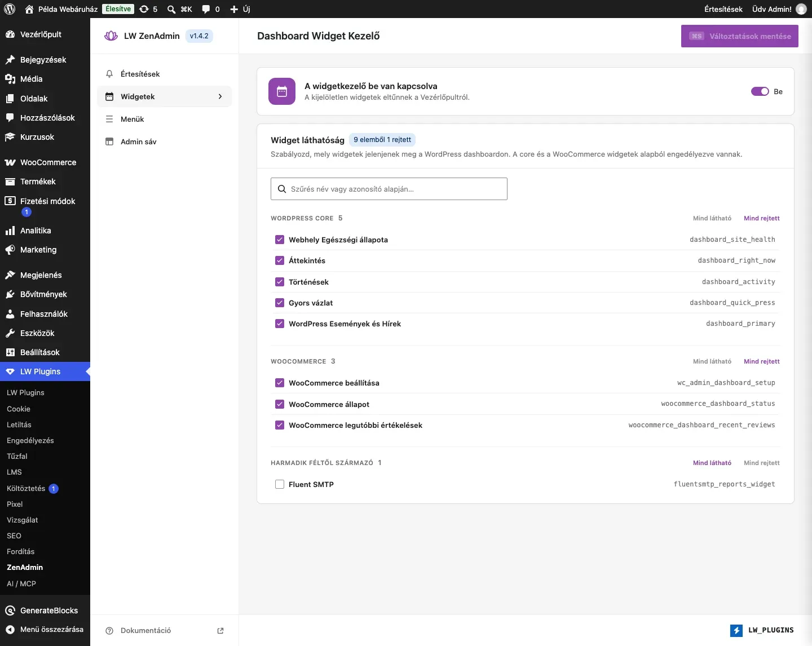Viewport: 812px width, 646px height.
Task: Go to Fizetési módok in the sidebar
Action: [45, 206]
